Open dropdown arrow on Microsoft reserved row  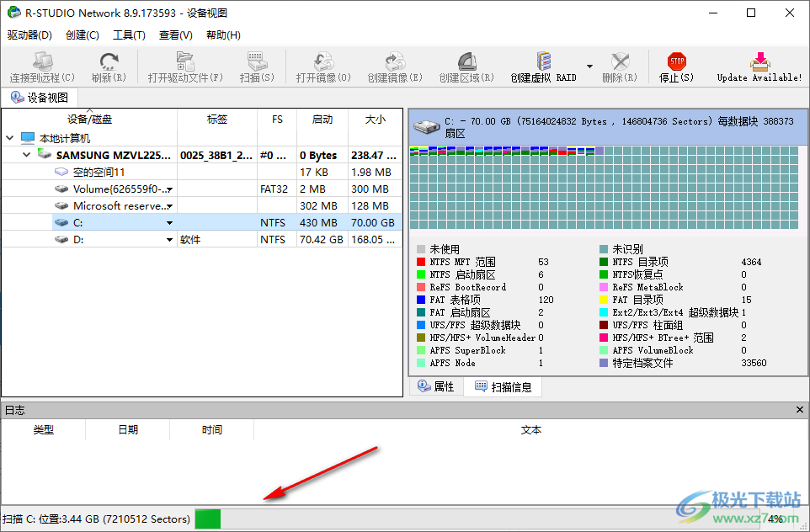coord(169,206)
